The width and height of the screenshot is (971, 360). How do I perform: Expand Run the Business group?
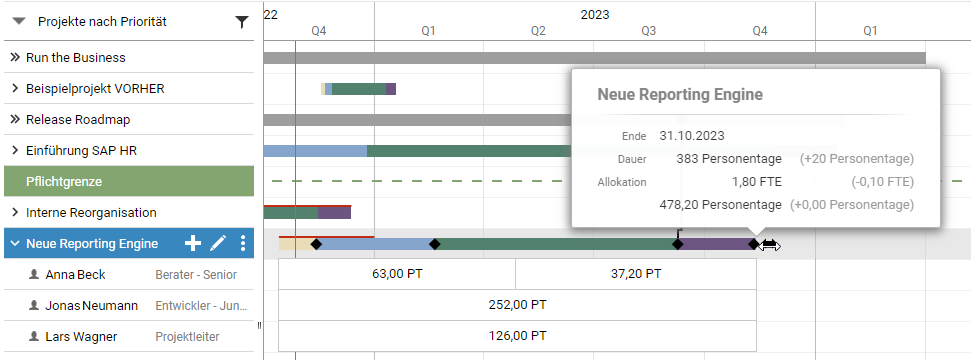coord(15,58)
